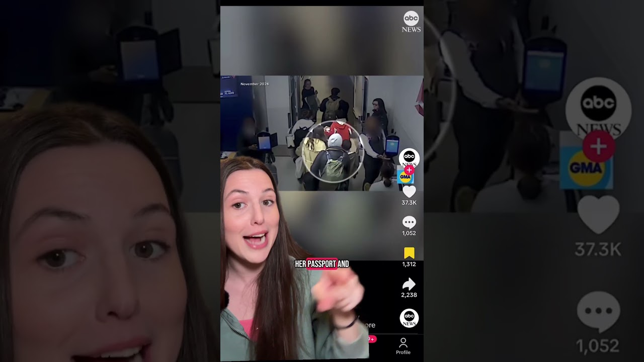Viewport: 644px width, 362px height.
Task: Click the November 2024 date label
Action: tap(255, 84)
